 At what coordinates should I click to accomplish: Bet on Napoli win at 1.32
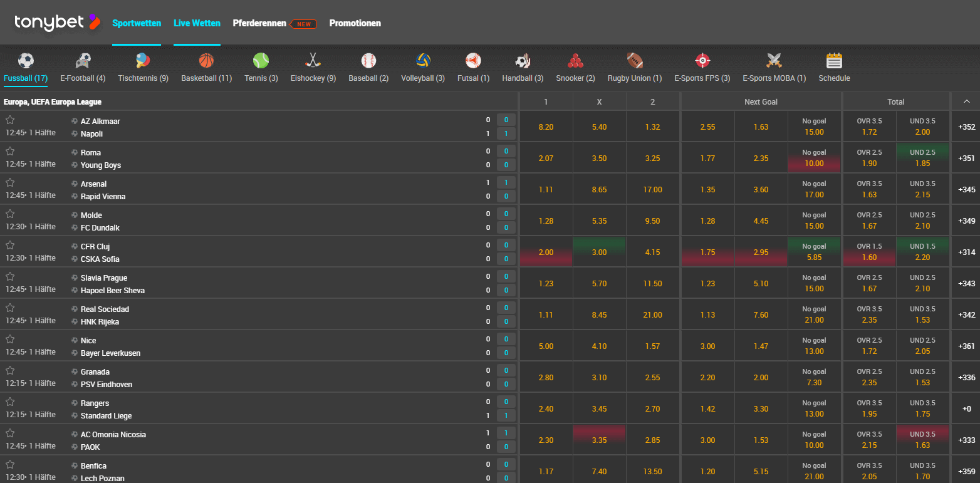(x=652, y=127)
